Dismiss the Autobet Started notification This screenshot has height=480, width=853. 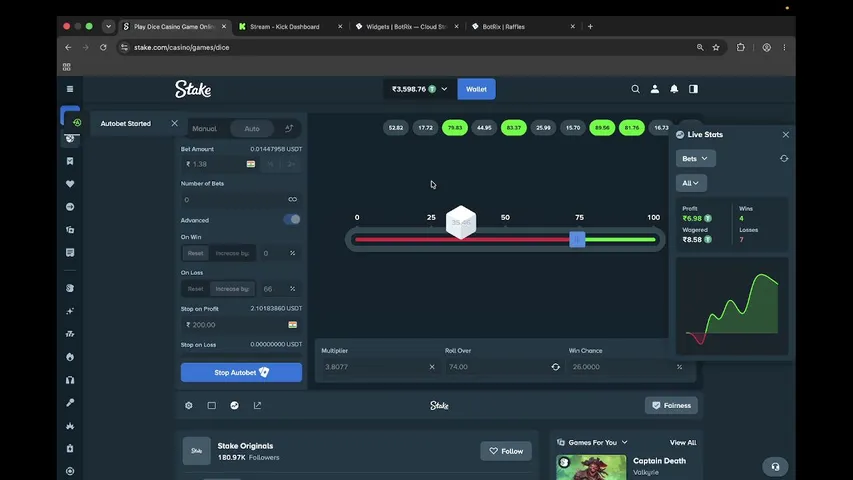tap(174, 123)
